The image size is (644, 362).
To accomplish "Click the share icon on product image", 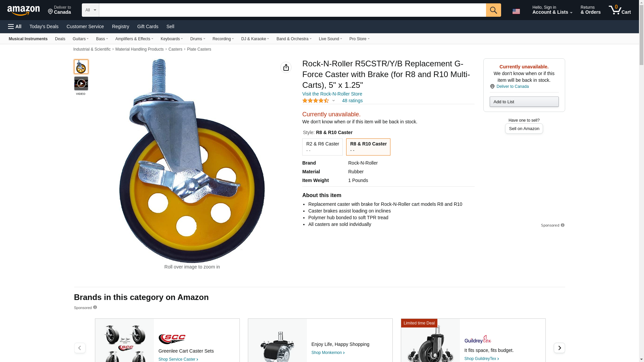I will [286, 67].
